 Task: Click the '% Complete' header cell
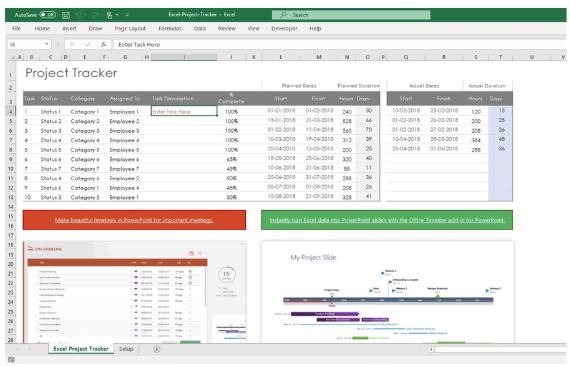pos(231,98)
